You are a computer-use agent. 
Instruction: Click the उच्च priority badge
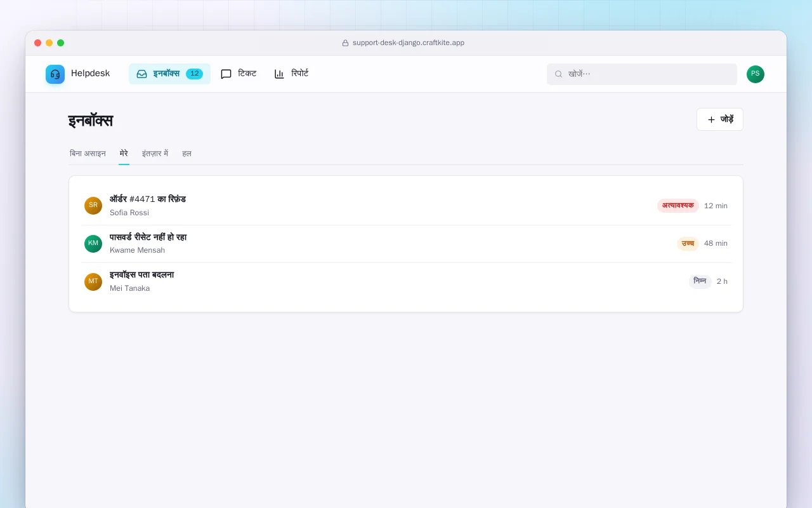point(688,244)
